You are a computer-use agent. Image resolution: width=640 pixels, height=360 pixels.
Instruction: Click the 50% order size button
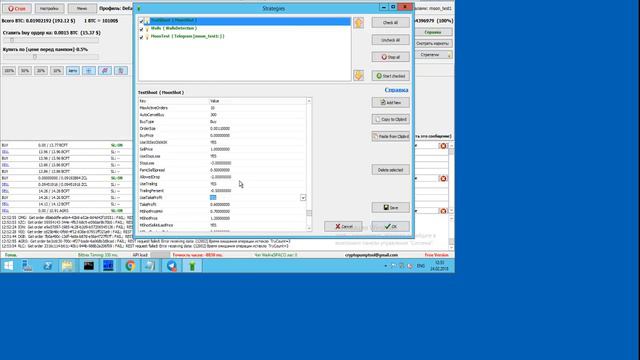25,71
